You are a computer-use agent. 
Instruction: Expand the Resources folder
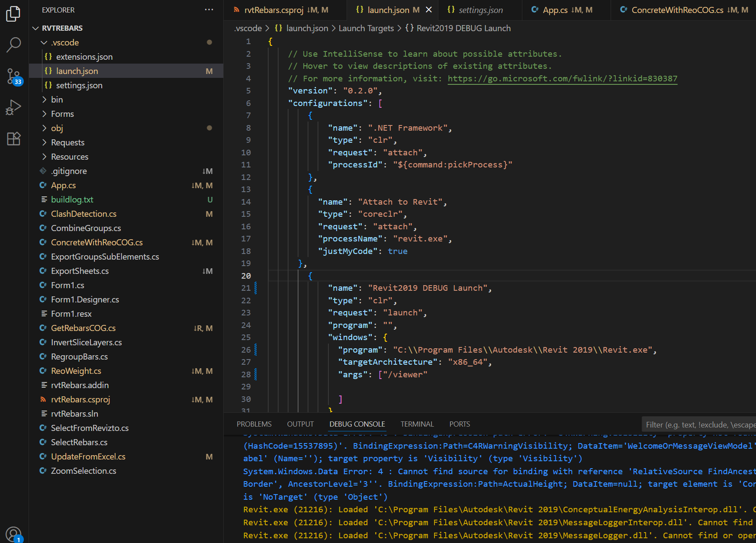pos(126,157)
